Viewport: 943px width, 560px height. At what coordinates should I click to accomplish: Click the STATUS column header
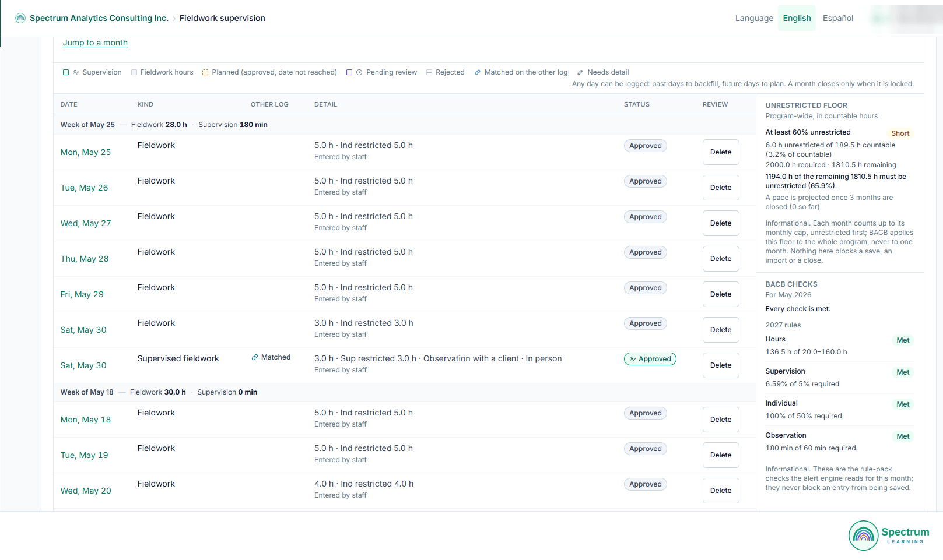(637, 104)
